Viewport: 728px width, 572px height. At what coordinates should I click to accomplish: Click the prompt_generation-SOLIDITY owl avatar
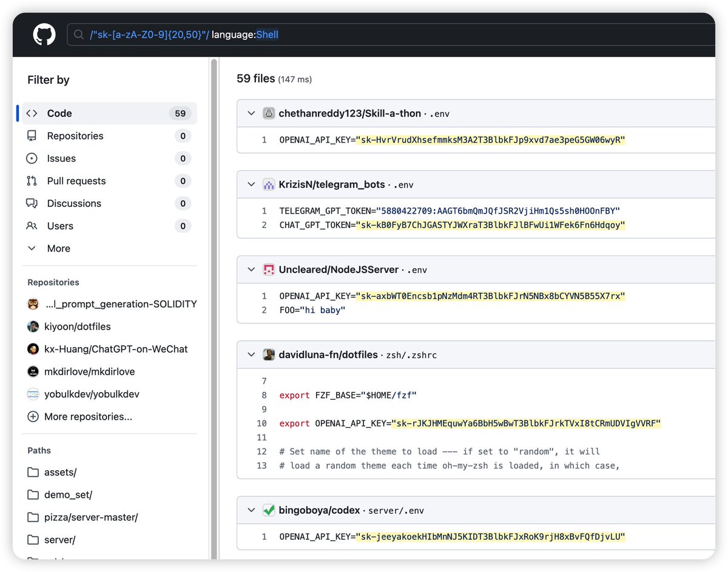[x=33, y=304]
